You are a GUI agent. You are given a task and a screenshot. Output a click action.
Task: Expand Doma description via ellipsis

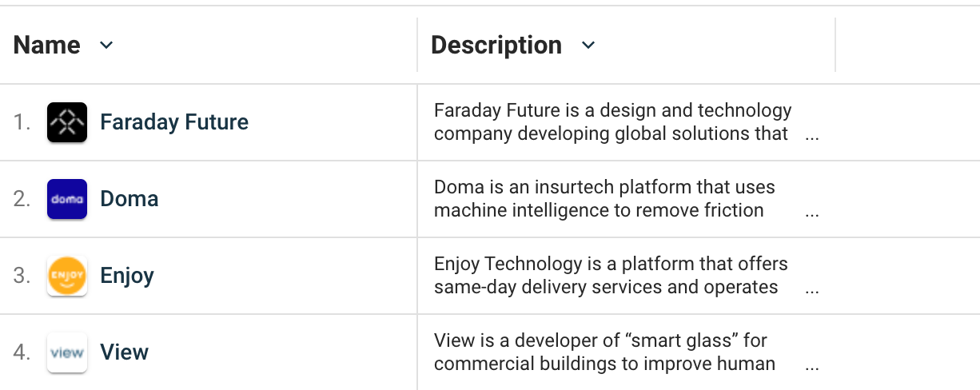point(812,213)
